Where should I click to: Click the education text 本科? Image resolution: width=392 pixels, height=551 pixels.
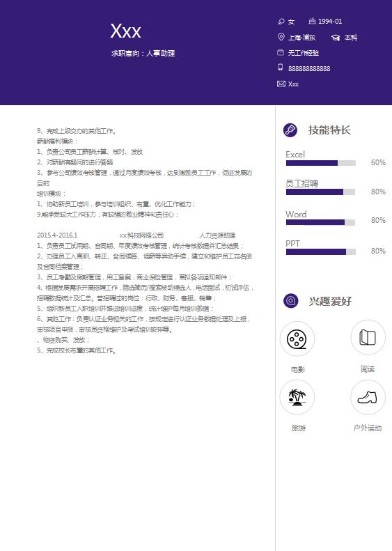click(x=350, y=38)
